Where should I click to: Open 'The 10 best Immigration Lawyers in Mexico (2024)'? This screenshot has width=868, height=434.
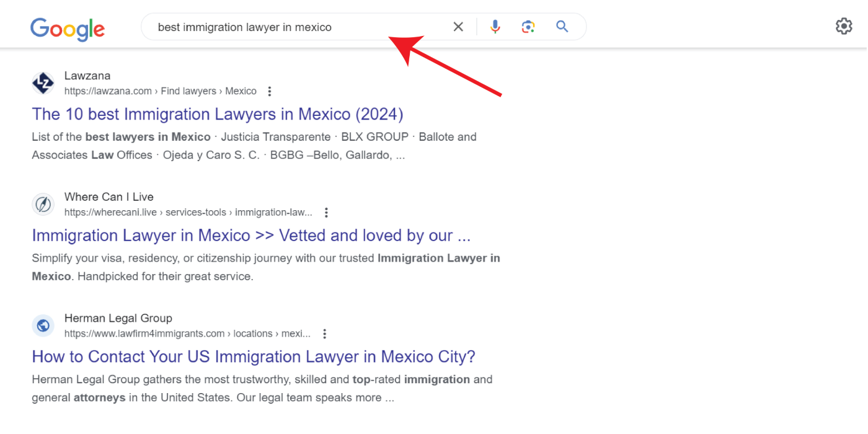(x=218, y=114)
